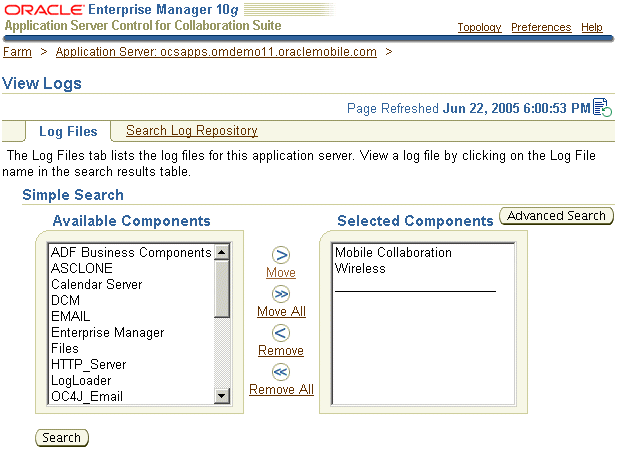Select Mobile Collaboration in Selected Components
This screenshot has width=618, height=452.
(393, 253)
